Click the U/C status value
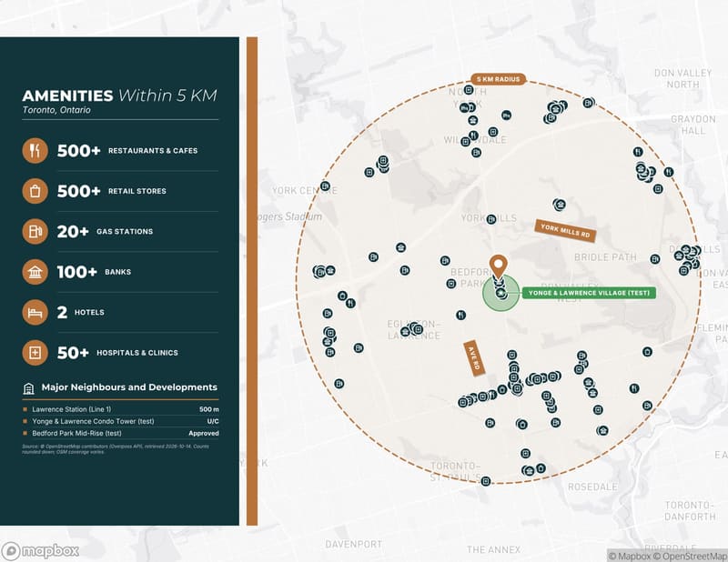The image size is (728, 562). coord(213,421)
